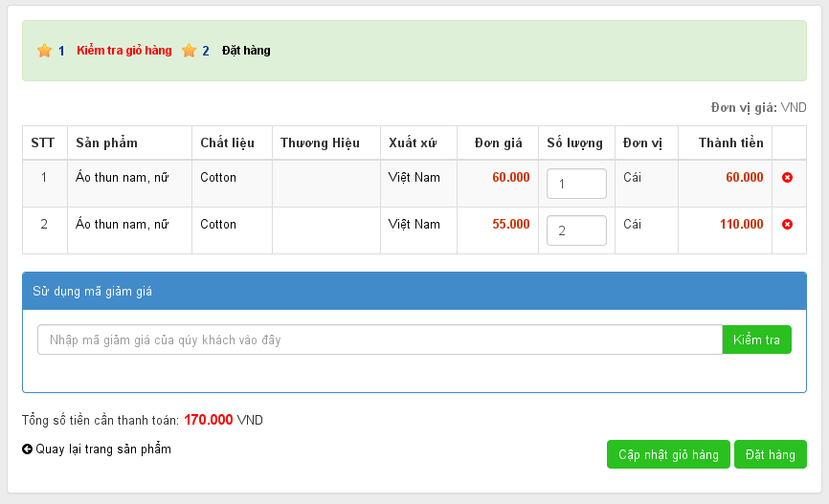Click the green Đặt hàng button

tap(771, 454)
